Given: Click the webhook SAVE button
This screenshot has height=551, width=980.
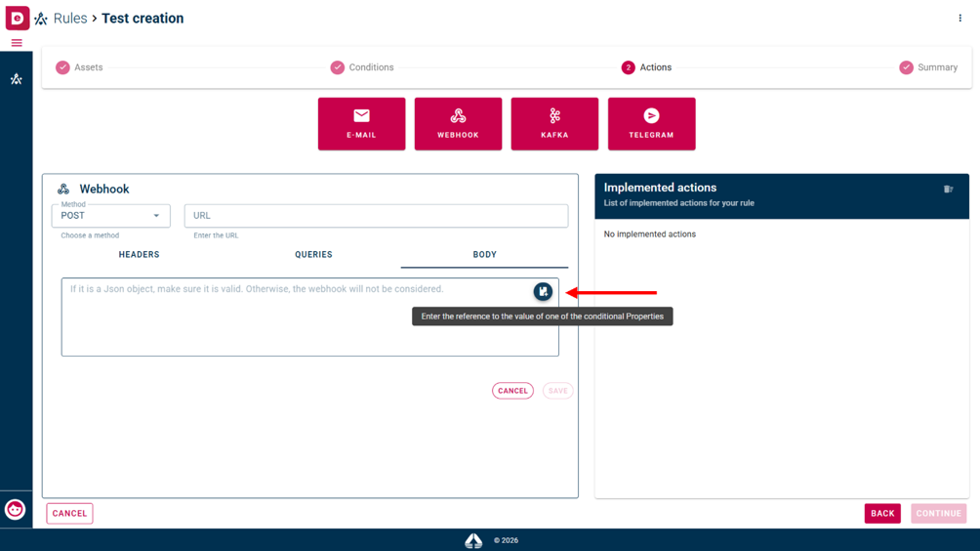Looking at the screenshot, I should tap(557, 391).
